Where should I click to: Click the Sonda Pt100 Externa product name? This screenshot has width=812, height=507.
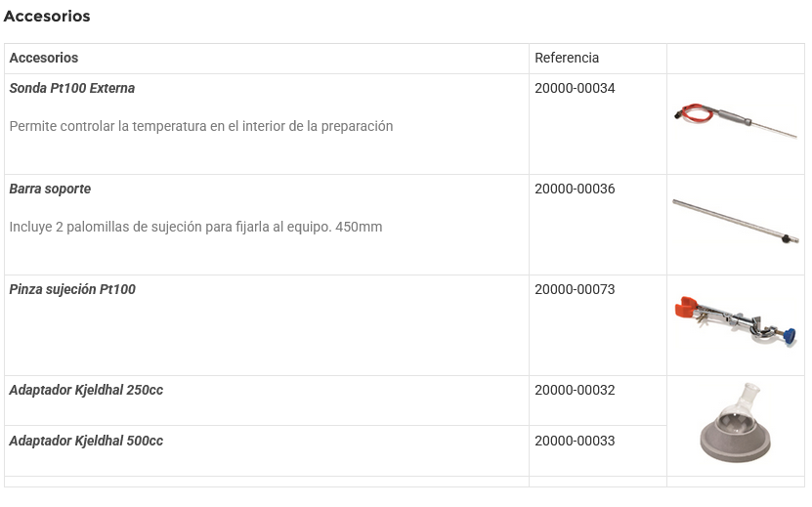point(72,88)
